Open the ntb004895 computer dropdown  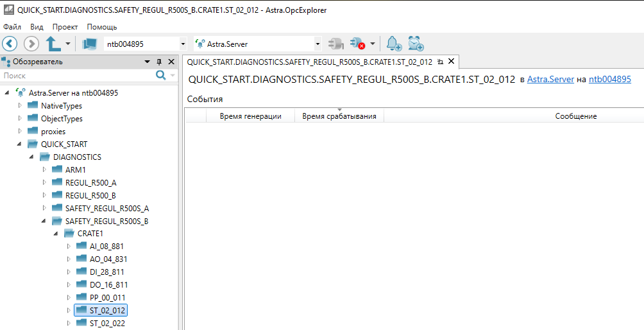point(183,44)
